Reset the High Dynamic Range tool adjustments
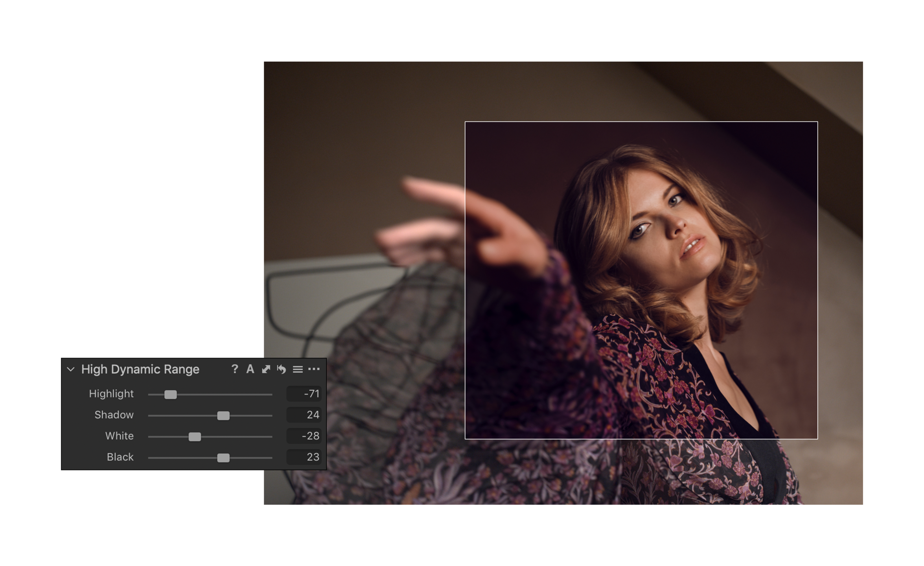Viewport: 924px width, 566px height. [282, 369]
